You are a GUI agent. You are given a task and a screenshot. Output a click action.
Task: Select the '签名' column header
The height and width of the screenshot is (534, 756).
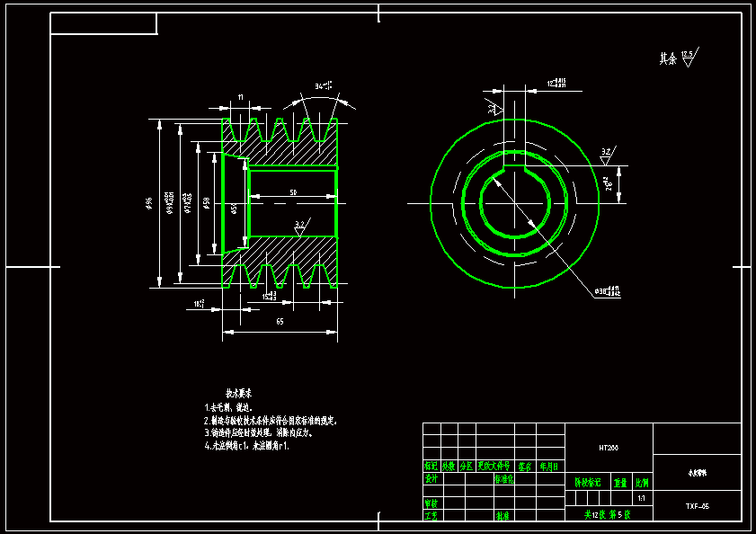[525, 466]
